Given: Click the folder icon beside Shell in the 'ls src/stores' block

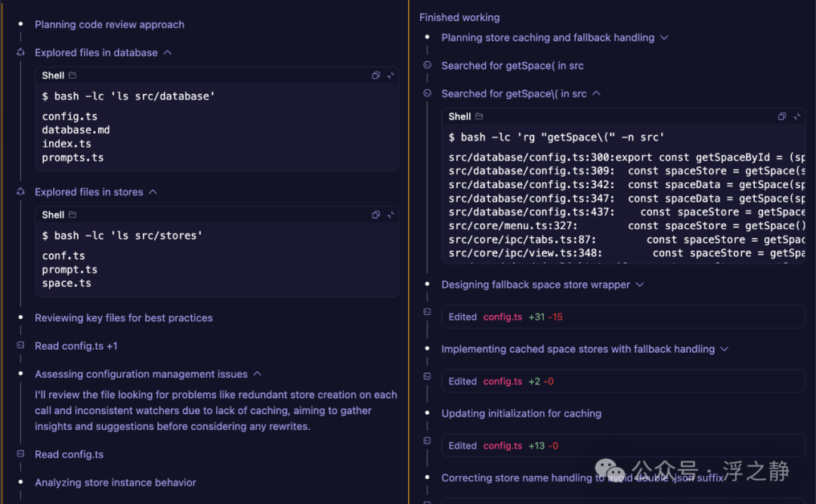Looking at the screenshot, I should point(73,215).
